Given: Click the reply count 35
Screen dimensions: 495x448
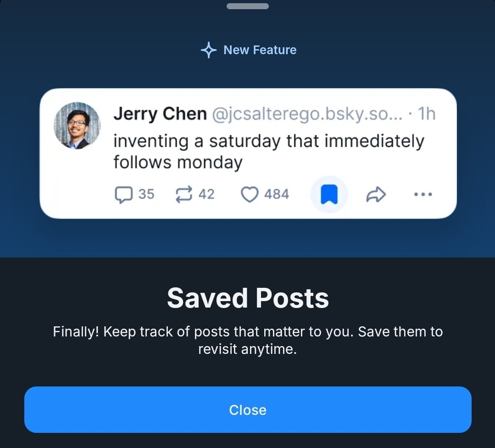Looking at the screenshot, I should [x=146, y=195].
